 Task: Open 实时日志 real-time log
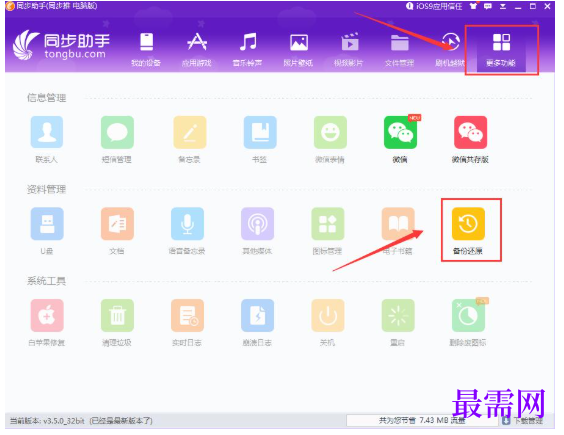point(187,315)
